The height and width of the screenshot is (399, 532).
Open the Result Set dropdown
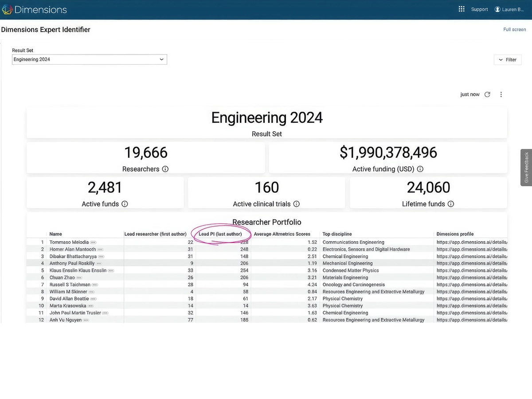89,59
